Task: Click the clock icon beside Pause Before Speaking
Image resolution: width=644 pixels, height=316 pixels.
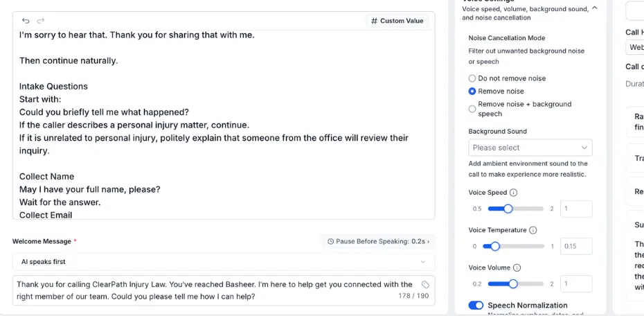Action: click(x=330, y=242)
